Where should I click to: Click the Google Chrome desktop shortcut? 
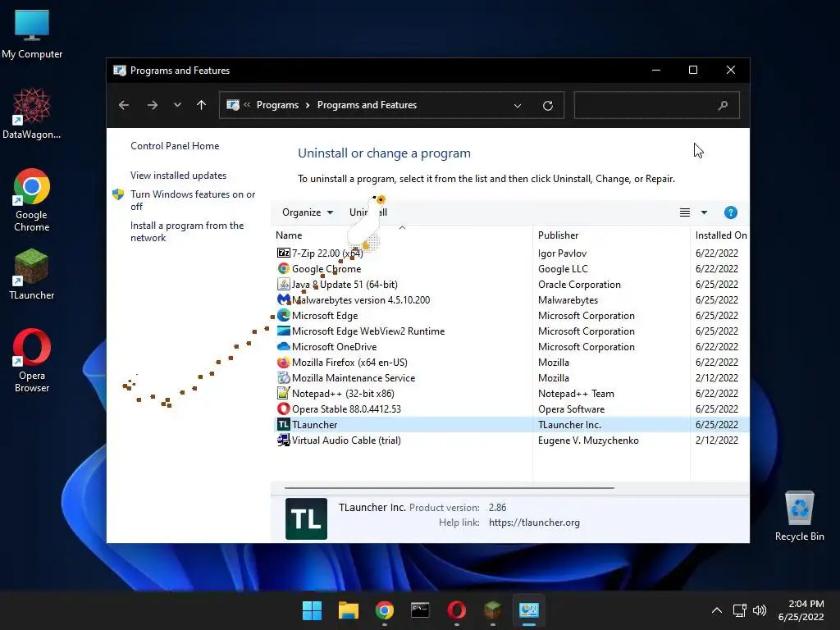tap(32, 200)
